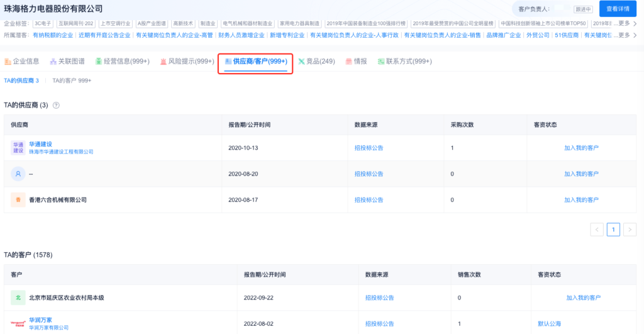Open 招投标公告 source for 华通建设 row
Image resolution: width=644 pixels, height=334 pixels.
[x=369, y=148]
